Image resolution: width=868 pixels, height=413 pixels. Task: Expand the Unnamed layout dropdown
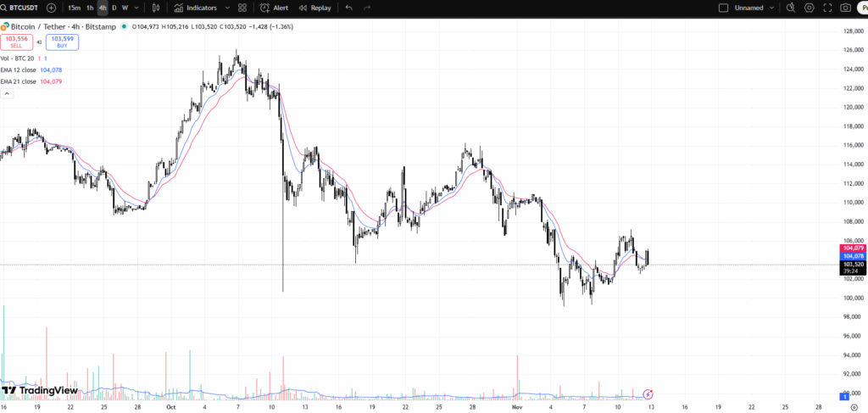point(771,8)
